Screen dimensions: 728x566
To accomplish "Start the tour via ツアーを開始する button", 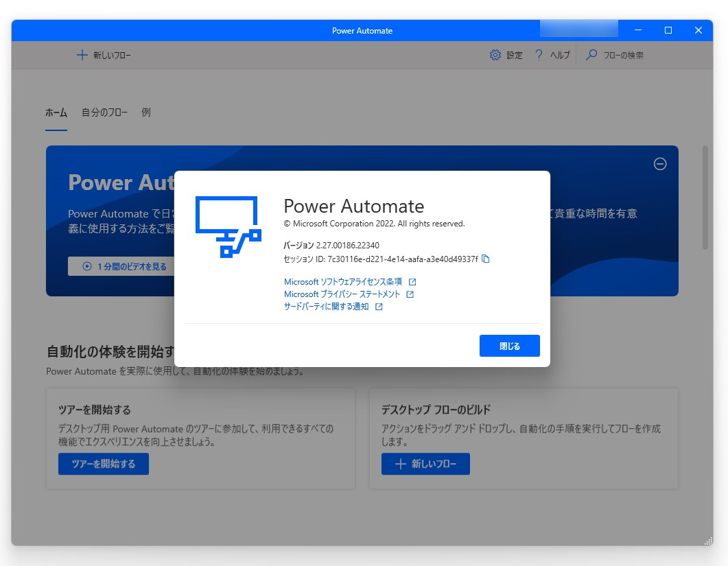I will [103, 464].
